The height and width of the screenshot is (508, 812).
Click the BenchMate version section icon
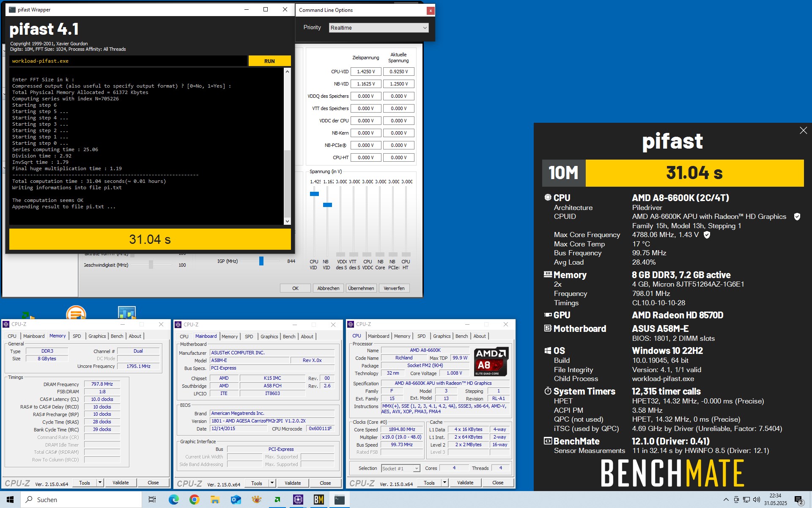548,441
